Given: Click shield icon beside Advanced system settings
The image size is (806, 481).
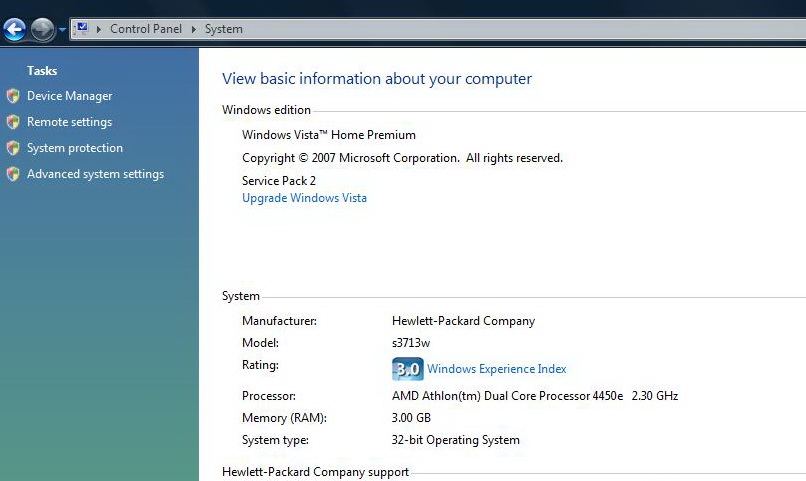Looking at the screenshot, I should pos(13,174).
